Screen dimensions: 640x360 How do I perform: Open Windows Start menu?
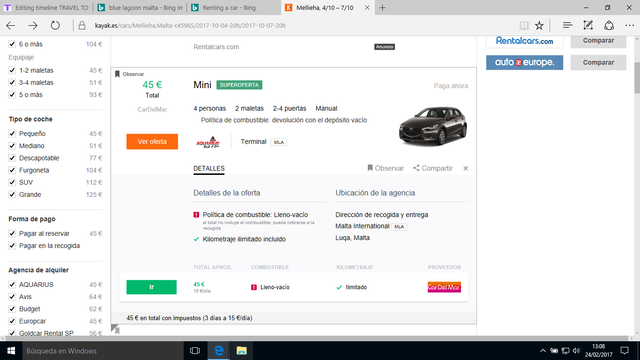point(11,351)
